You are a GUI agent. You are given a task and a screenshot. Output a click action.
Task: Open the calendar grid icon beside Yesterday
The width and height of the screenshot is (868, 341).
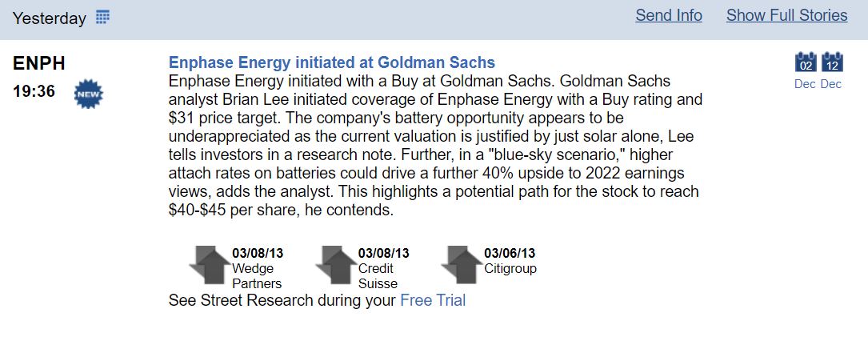[x=102, y=18]
